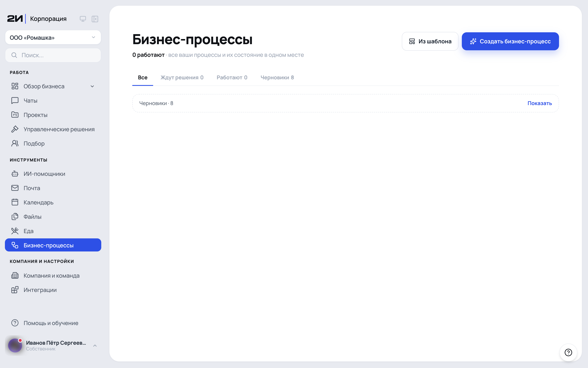Click the 2И Корпорация logo
This screenshot has height=368, width=588.
pos(37,19)
